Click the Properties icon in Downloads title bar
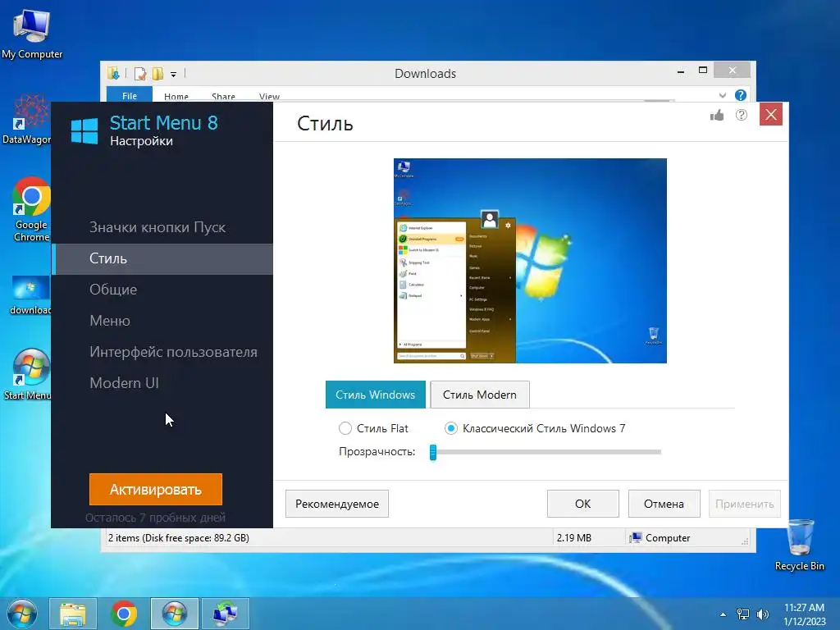Viewport: 840px width, 630px height. point(140,73)
